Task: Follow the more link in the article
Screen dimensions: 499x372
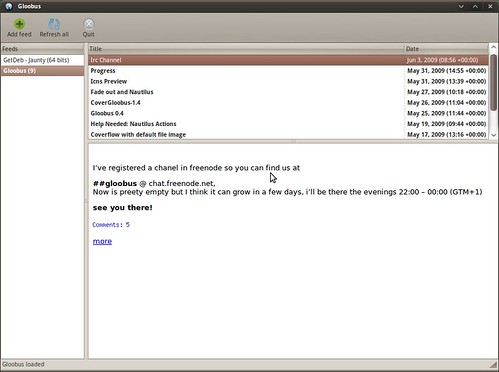Action: click(102, 241)
